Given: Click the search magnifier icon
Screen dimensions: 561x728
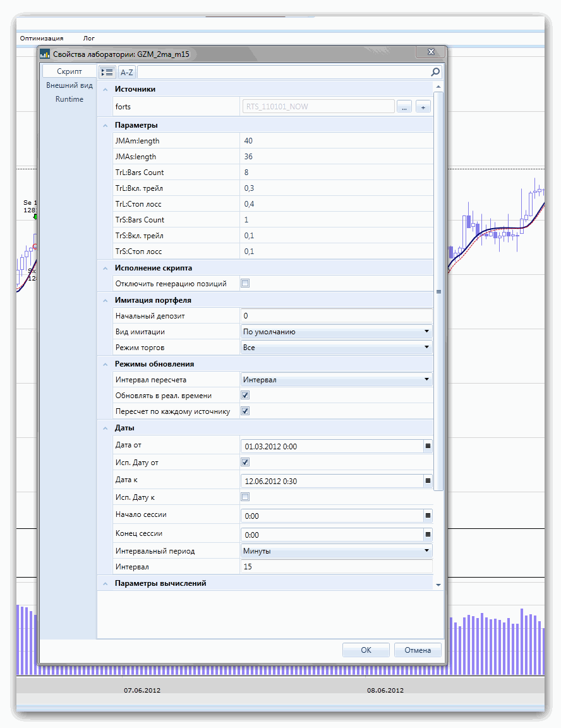Looking at the screenshot, I should [435, 72].
